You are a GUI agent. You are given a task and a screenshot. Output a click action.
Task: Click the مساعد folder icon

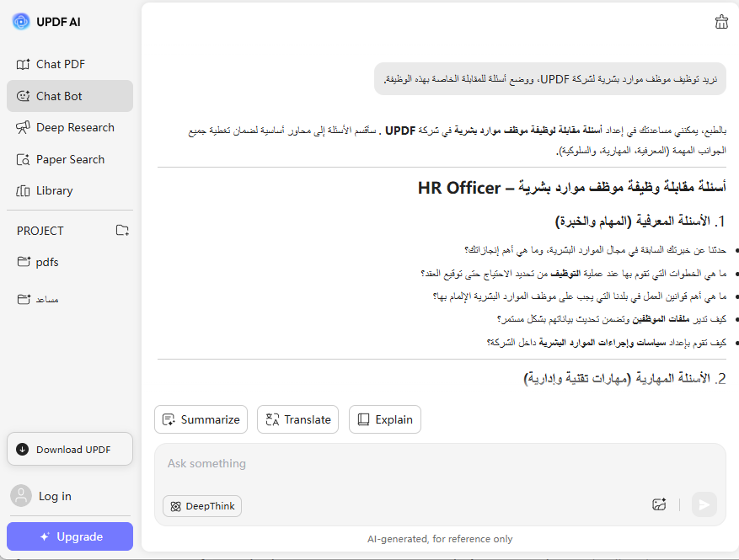point(24,299)
